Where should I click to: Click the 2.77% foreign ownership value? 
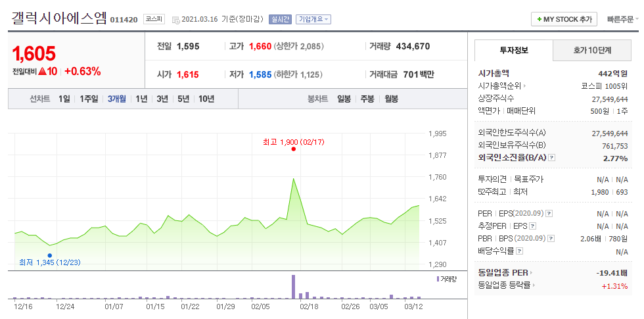coord(615,159)
